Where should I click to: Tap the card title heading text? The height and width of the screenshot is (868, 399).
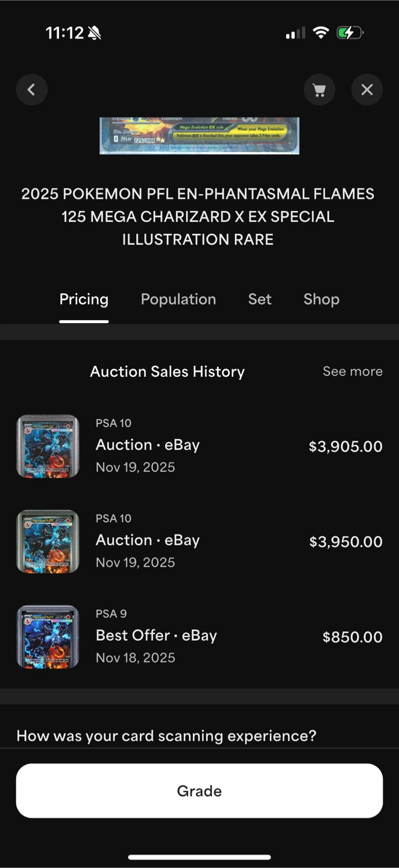click(198, 216)
